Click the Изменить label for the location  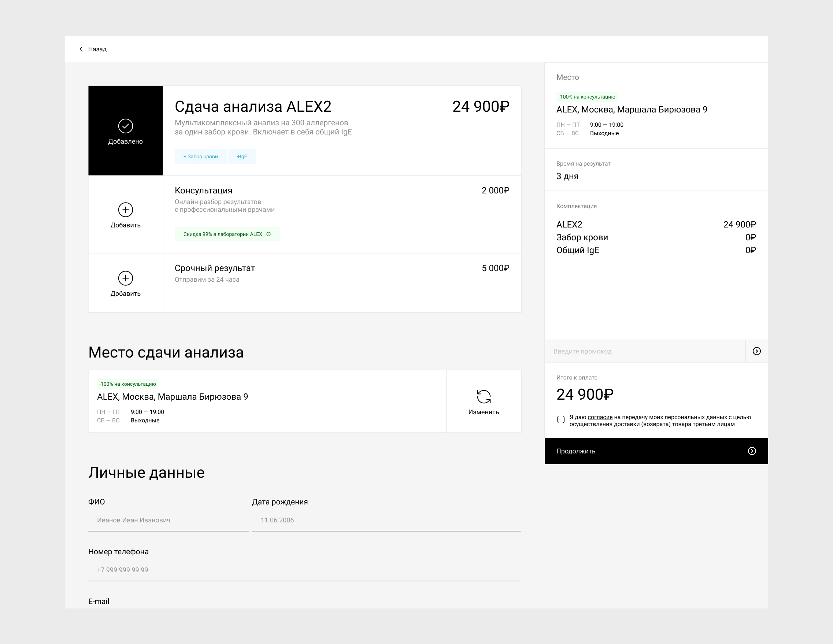tap(484, 412)
